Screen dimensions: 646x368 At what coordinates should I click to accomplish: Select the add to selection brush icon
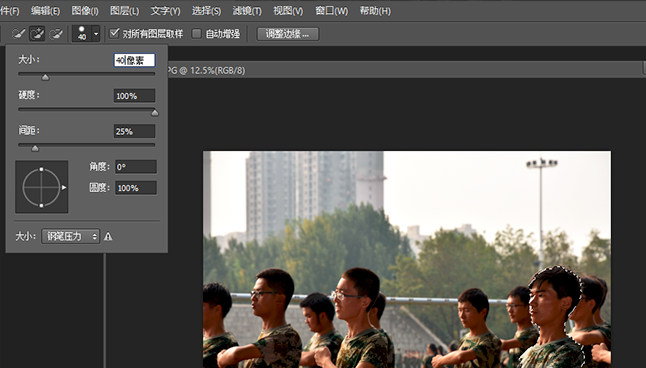click(37, 33)
